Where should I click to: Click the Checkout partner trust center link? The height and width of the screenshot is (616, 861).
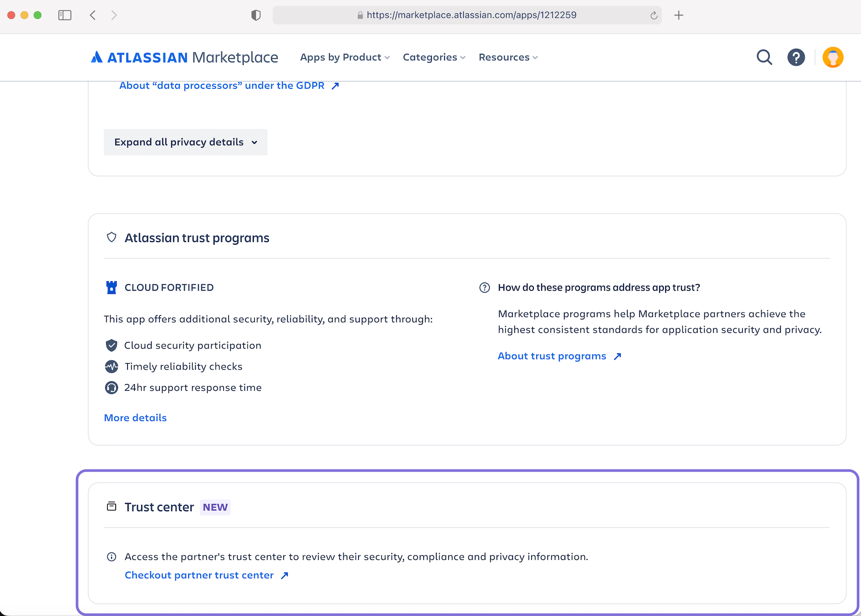click(199, 575)
